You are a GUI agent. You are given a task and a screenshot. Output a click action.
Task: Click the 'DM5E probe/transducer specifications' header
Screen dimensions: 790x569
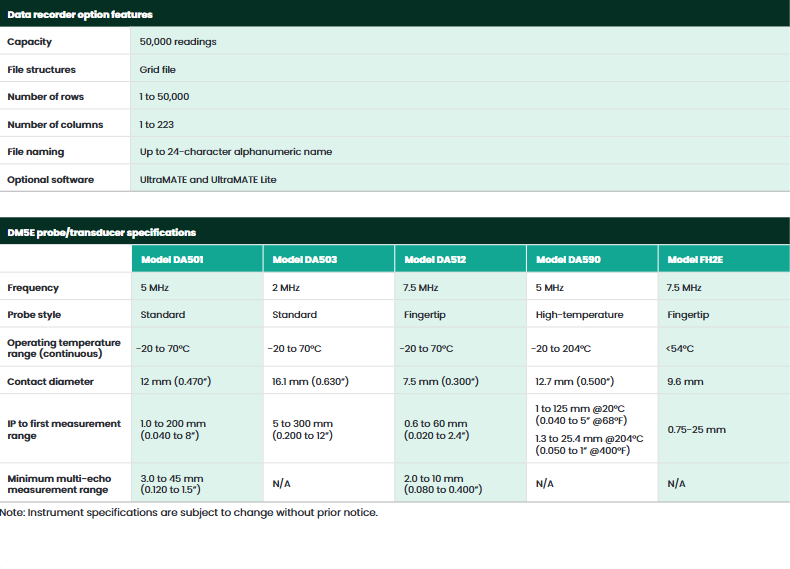coord(101,232)
